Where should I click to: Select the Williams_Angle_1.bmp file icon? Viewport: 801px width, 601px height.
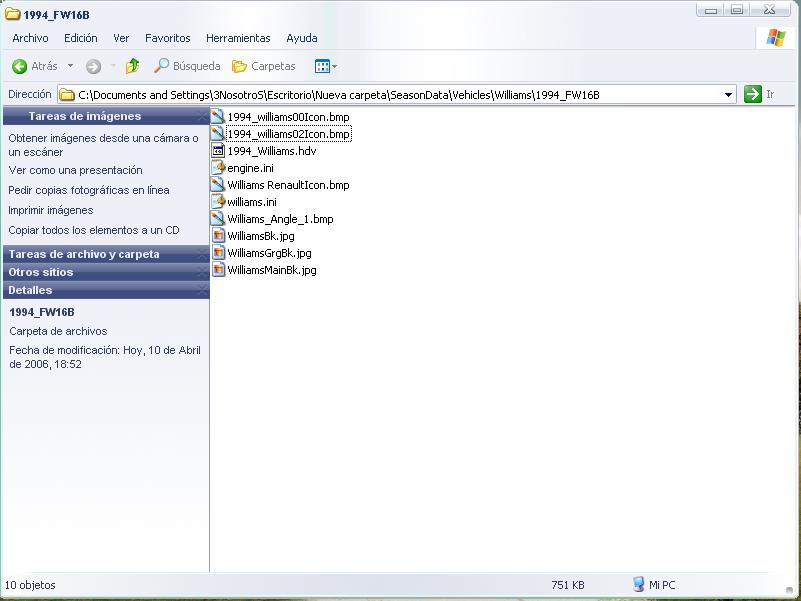point(219,219)
